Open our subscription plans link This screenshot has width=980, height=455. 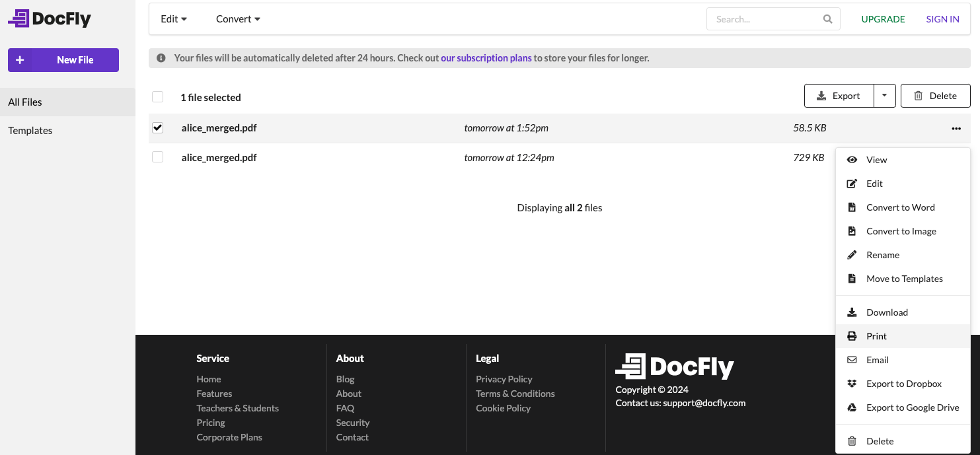486,57
